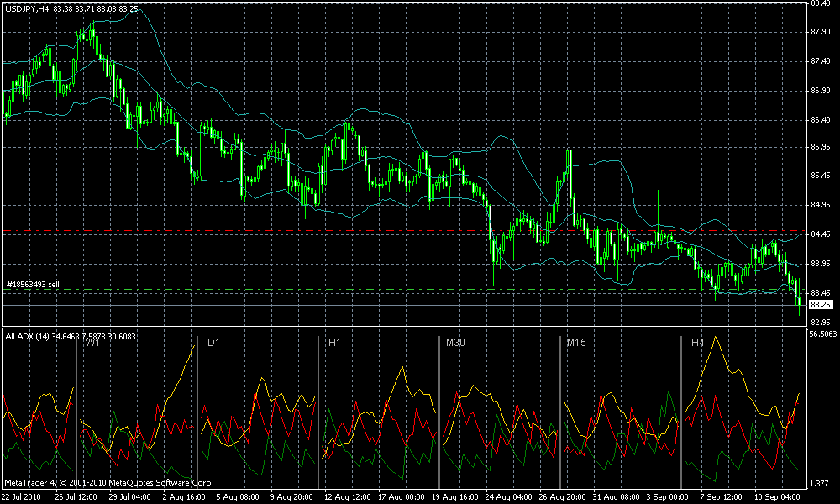This screenshot has height=504, width=840.
Task: Click the 2 Aug 16:00 time label
Action: [x=184, y=497]
